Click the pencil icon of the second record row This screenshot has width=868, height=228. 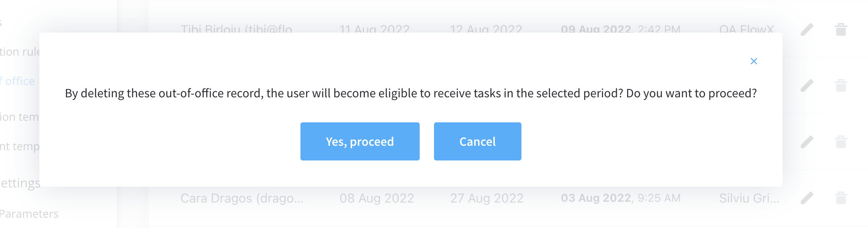pyautogui.click(x=807, y=85)
